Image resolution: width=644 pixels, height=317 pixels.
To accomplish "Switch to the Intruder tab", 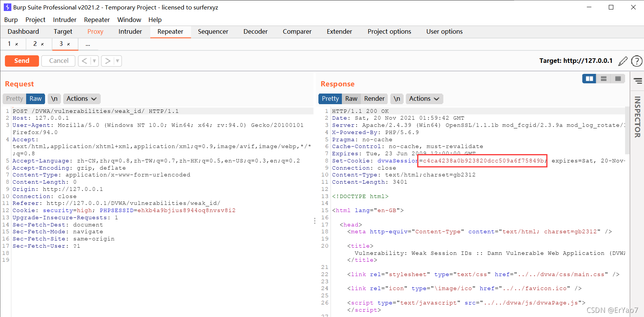I will click(130, 31).
